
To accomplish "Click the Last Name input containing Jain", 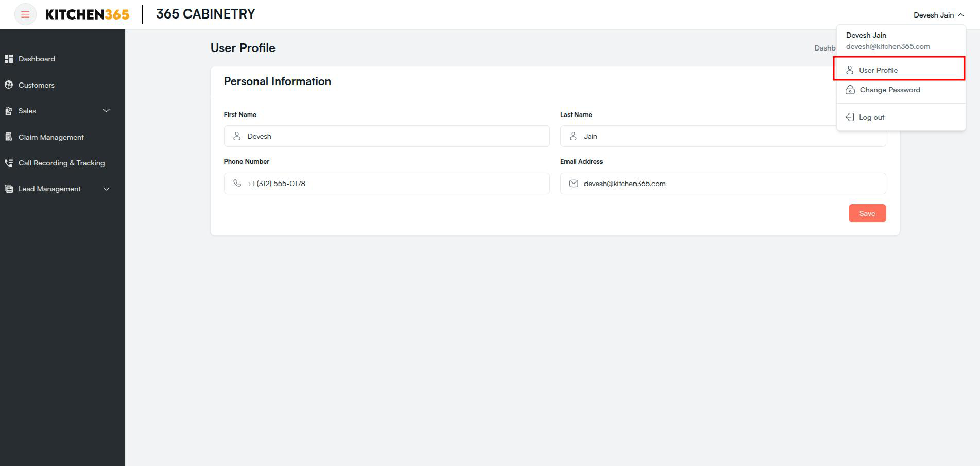I will (723, 136).
